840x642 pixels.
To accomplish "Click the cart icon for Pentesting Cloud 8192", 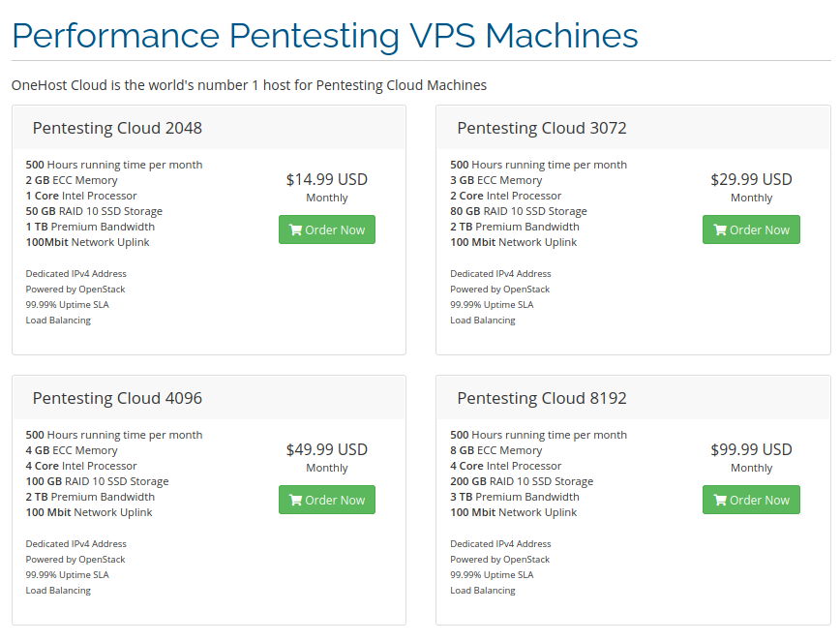I will (x=719, y=501).
